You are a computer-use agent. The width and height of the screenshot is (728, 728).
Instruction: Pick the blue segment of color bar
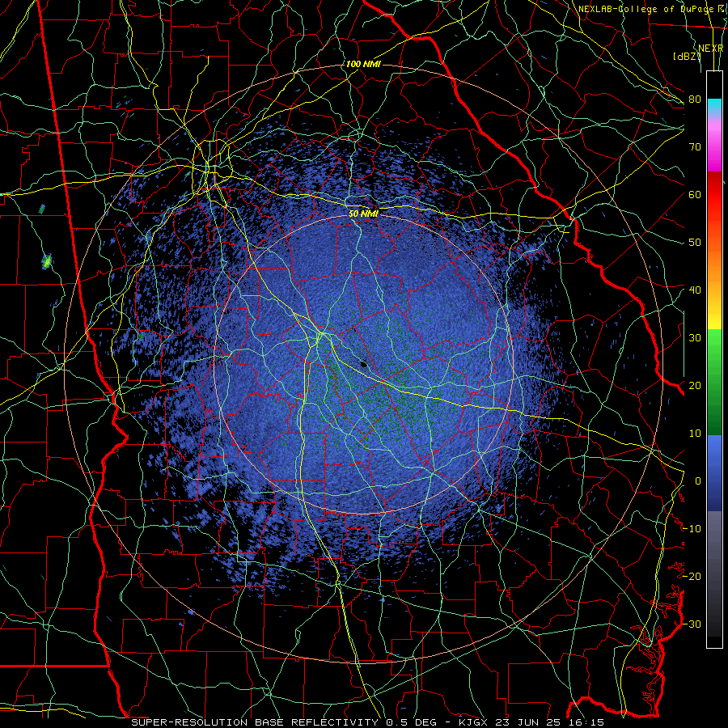pos(714,473)
